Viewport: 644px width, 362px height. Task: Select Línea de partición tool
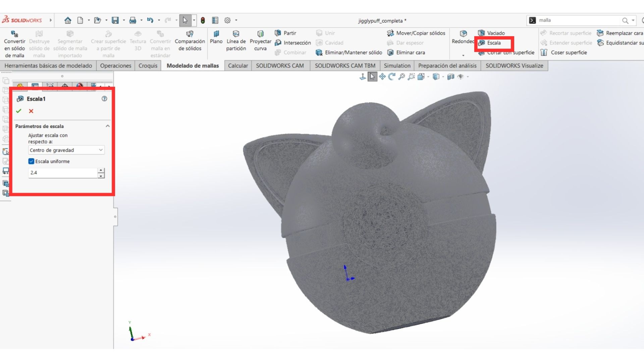(236, 41)
